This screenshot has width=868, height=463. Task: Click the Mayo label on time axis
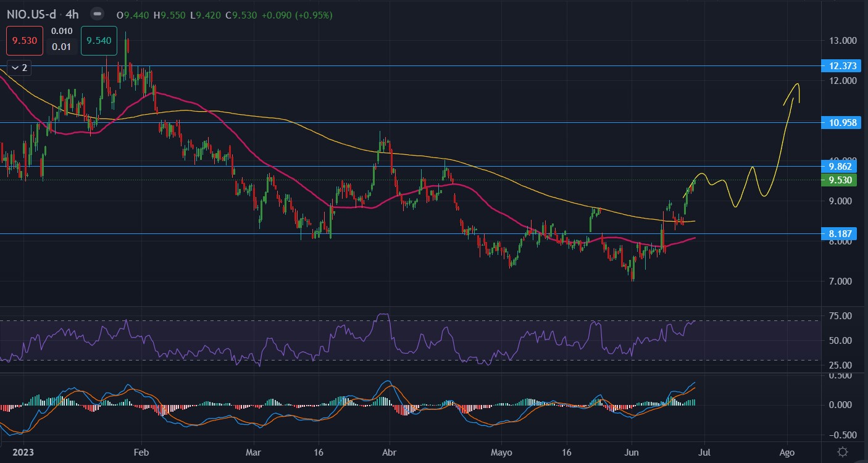[502, 452]
